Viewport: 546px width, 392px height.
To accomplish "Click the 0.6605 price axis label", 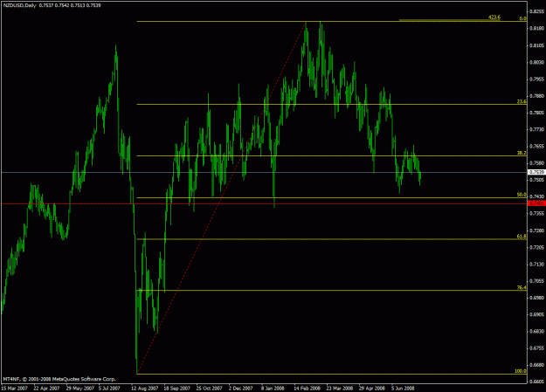I will click(x=536, y=382).
